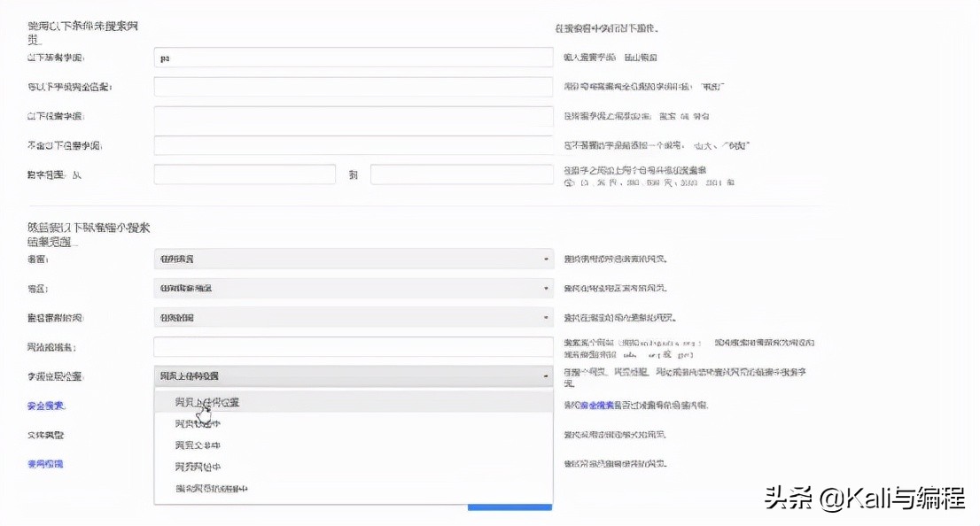Focus the exact phrase input, second field
Image resolution: width=980 pixels, height=526 pixels.
tap(354, 87)
